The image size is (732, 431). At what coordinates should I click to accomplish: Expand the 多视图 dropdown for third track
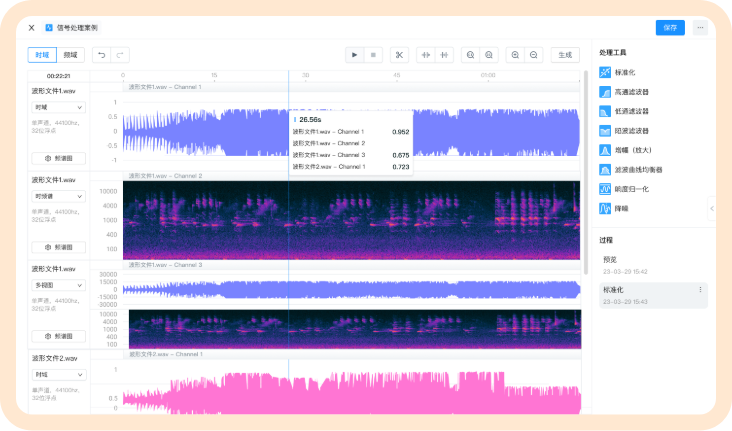click(58, 285)
